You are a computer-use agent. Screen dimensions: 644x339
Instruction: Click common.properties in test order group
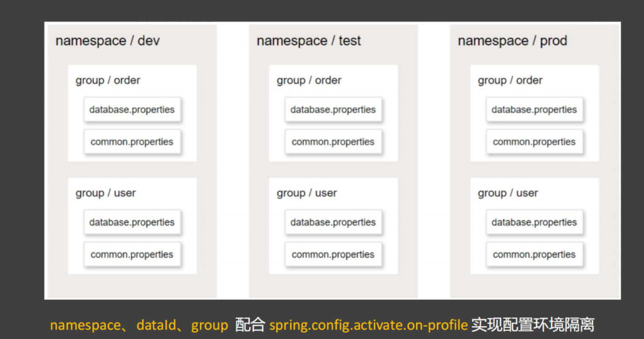(333, 142)
